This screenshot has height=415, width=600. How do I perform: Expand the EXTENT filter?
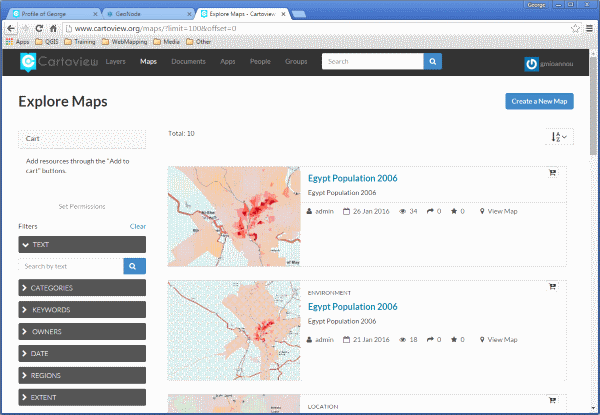tap(82, 397)
